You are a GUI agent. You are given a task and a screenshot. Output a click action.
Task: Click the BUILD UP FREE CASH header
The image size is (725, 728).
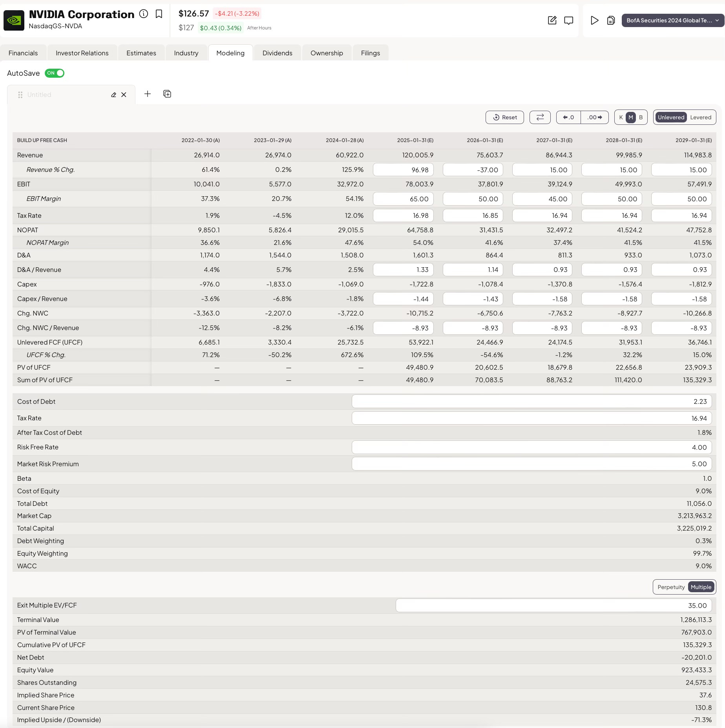(42, 140)
